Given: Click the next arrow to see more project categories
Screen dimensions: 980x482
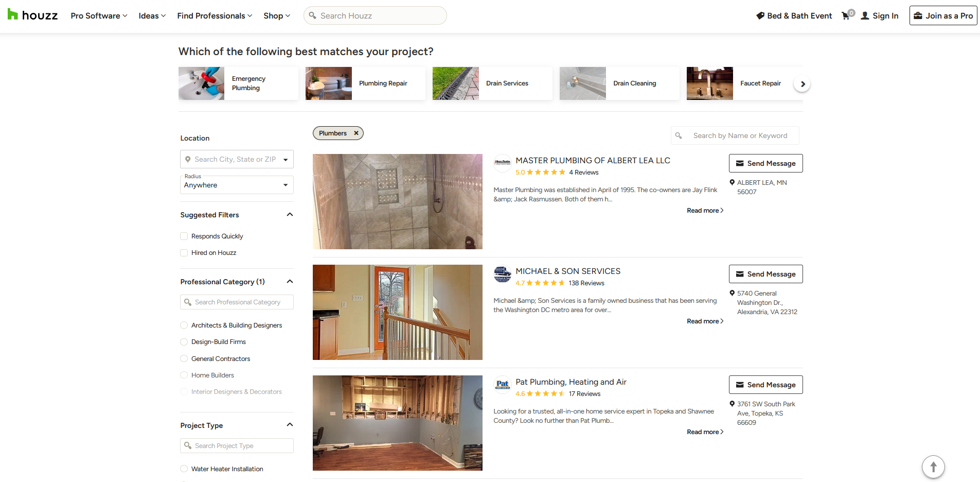Looking at the screenshot, I should point(802,83).
